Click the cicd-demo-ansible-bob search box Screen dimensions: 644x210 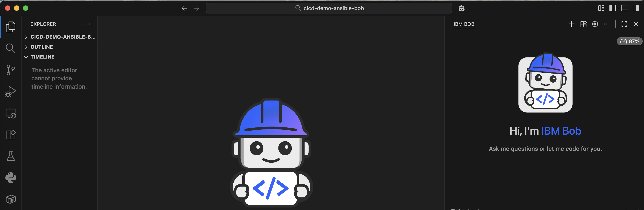329,8
